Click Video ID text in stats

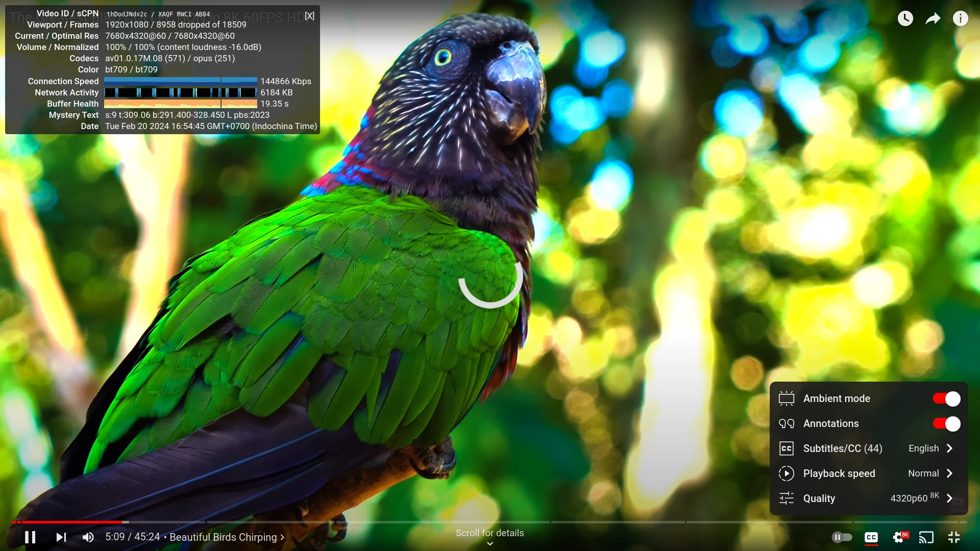point(158,14)
